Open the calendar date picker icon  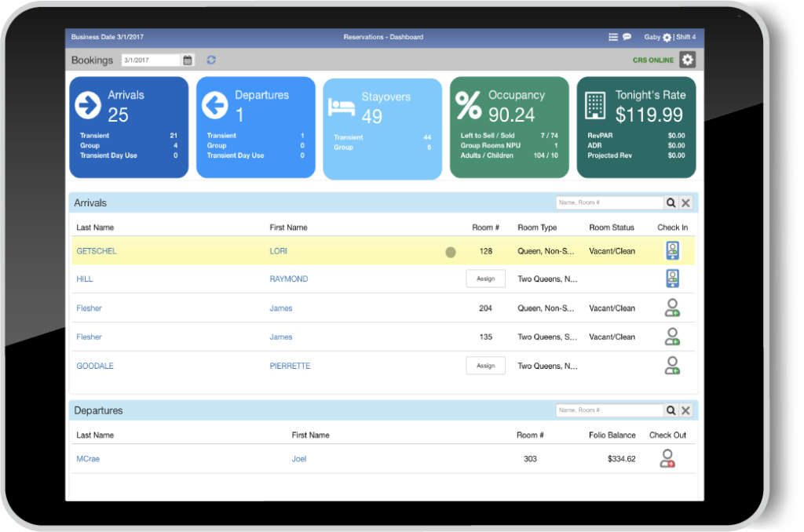point(188,60)
